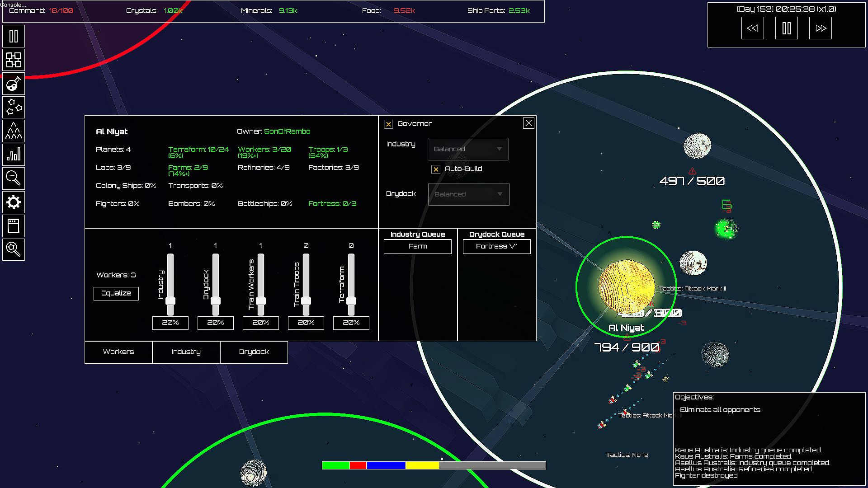868x488 pixels.
Task: Open the research flask icon
Action: 14,84
